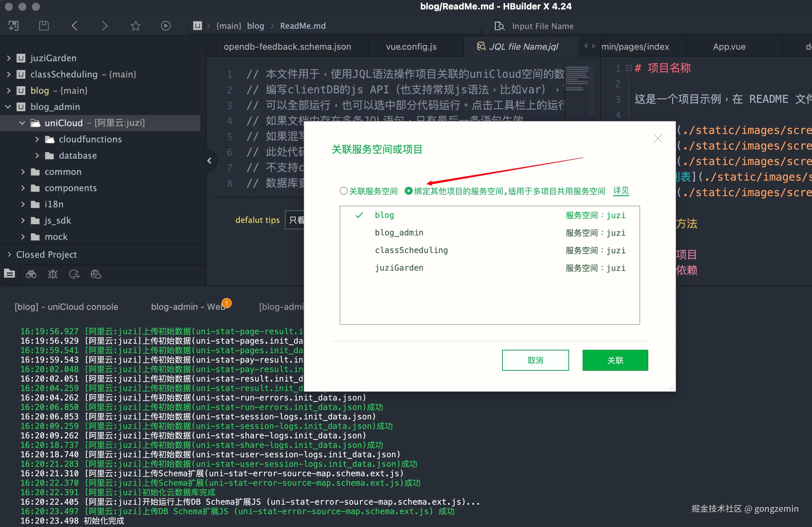Expand the cloudfunctions folder
This screenshot has width=812, height=527.
click(x=37, y=139)
